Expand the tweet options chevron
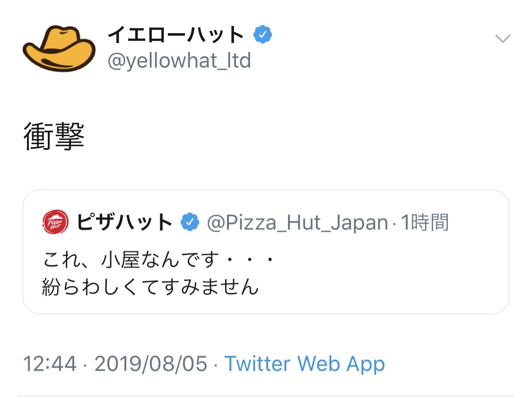Screen dimensions: 532x398 [502, 38]
